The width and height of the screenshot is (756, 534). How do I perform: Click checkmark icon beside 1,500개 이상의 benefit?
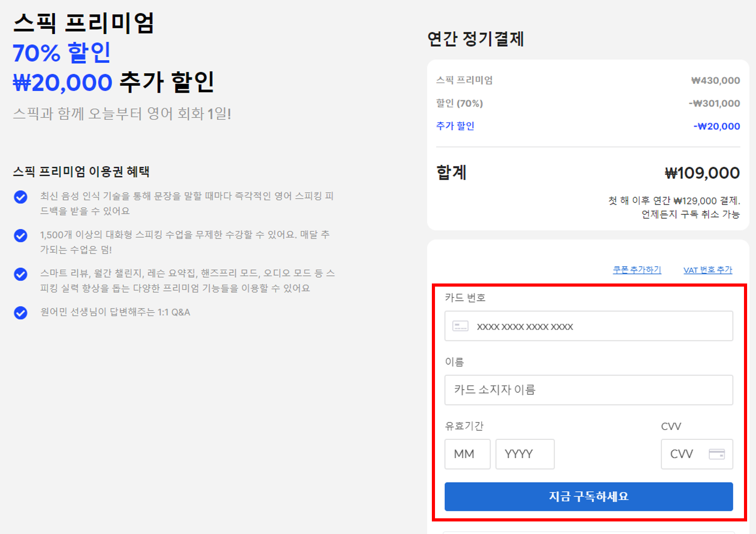tap(20, 235)
